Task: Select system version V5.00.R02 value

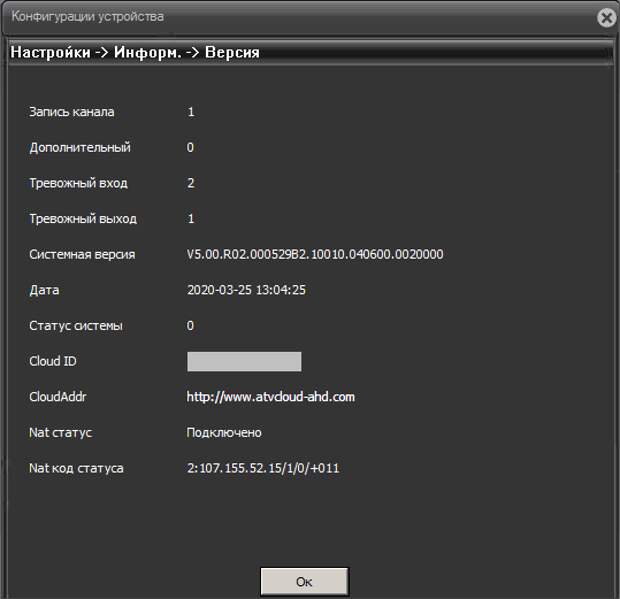Action: tap(315, 254)
